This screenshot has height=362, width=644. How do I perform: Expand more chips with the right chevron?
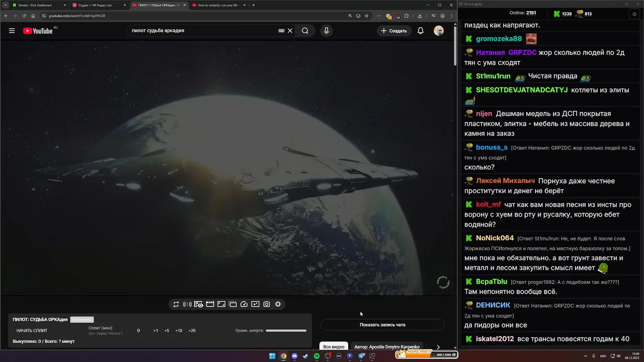point(438,347)
